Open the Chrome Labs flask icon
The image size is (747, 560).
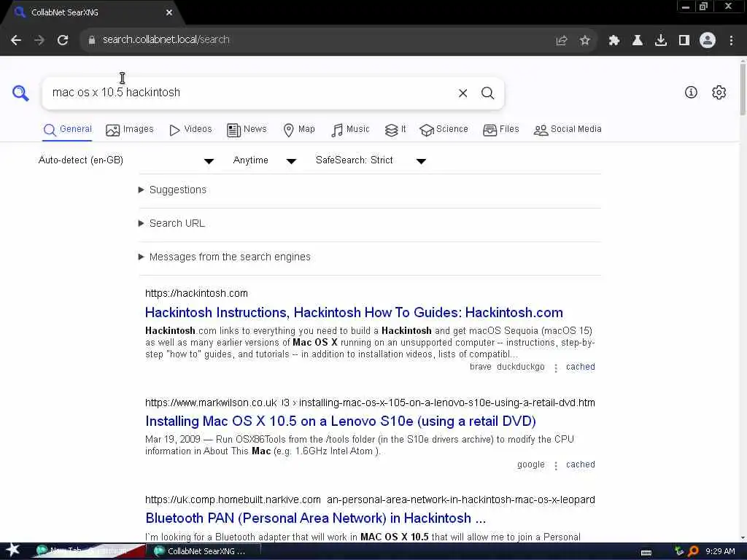638,41
